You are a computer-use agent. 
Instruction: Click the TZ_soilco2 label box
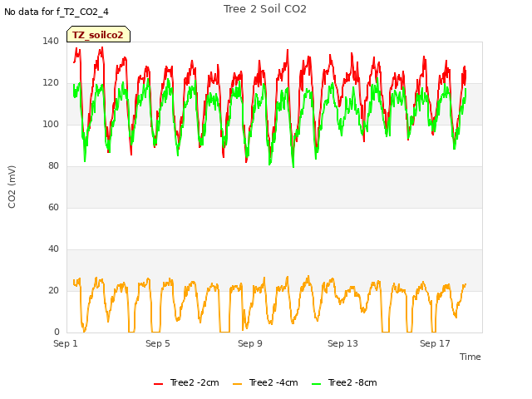[98, 34]
